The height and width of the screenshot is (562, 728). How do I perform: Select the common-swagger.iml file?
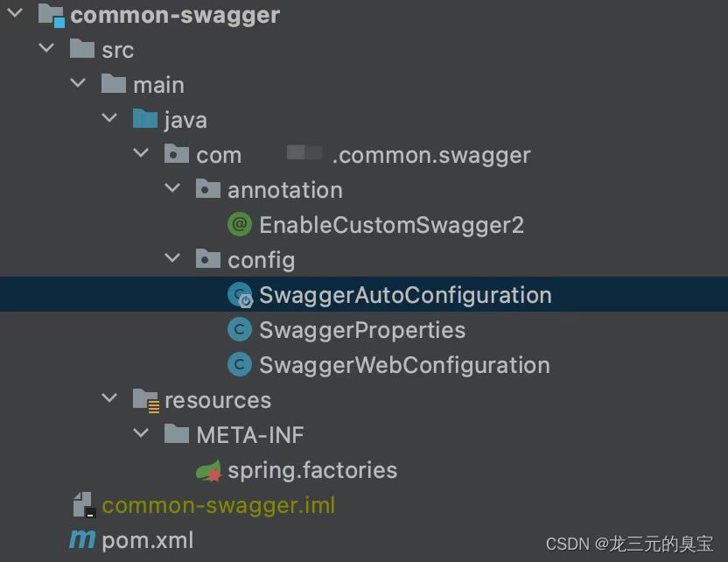[219, 505]
